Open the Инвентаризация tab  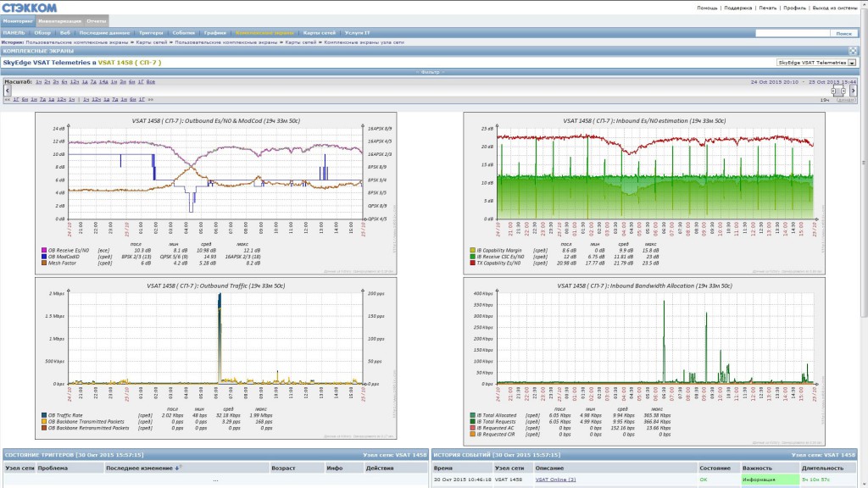point(60,21)
